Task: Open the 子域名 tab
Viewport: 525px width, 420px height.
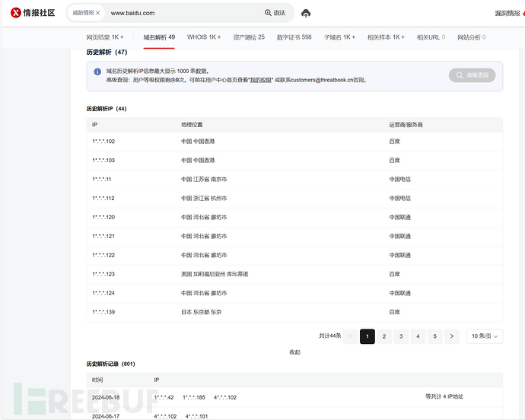Action: pos(339,37)
